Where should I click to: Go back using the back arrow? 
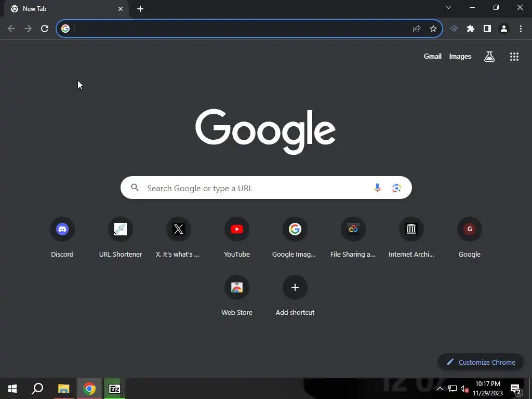[11, 29]
